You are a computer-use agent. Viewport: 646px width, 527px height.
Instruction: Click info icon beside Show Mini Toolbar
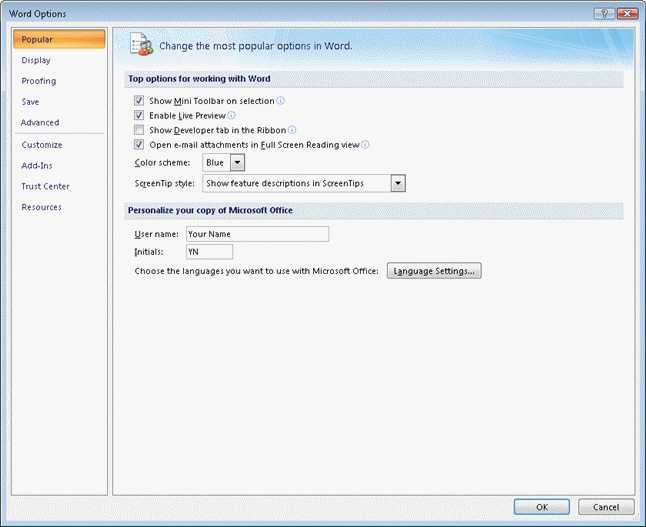click(x=281, y=101)
